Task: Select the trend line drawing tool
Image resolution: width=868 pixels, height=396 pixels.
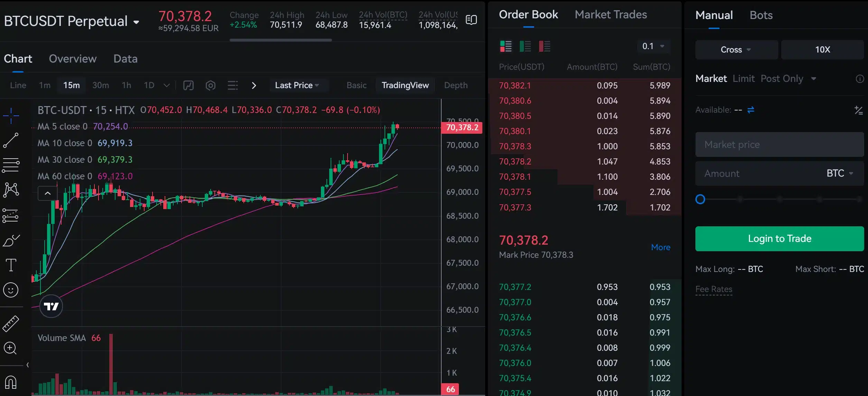Action: pos(11,140)
